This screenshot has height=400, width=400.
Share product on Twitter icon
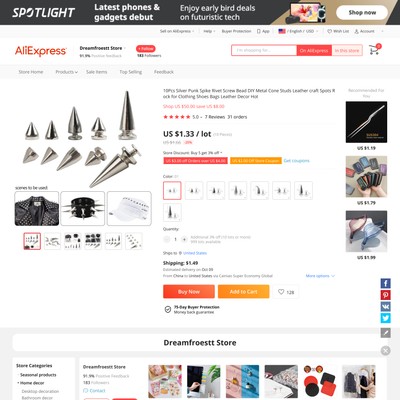(x=386, y=318)
